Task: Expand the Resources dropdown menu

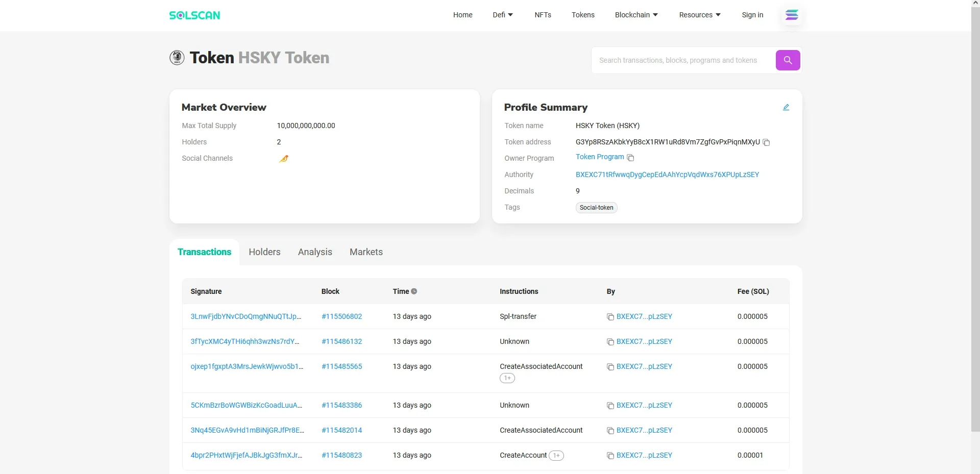Action: click(x=700, y=15)
